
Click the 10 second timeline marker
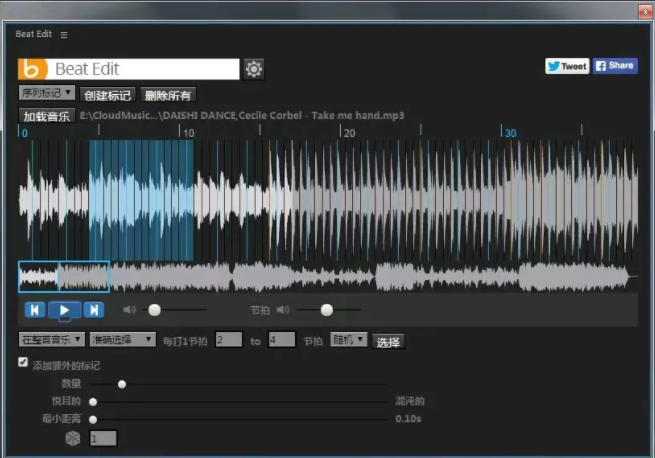187,132
